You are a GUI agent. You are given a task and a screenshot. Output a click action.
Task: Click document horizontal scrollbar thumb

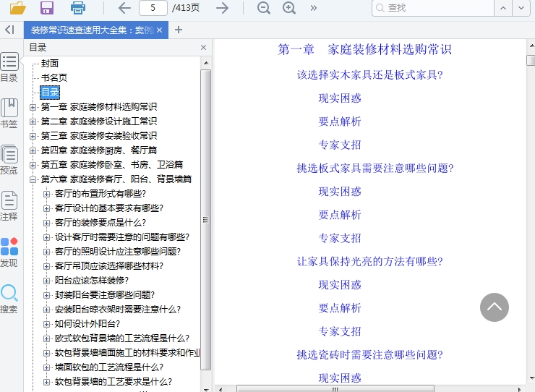click(x=335, y=389)
